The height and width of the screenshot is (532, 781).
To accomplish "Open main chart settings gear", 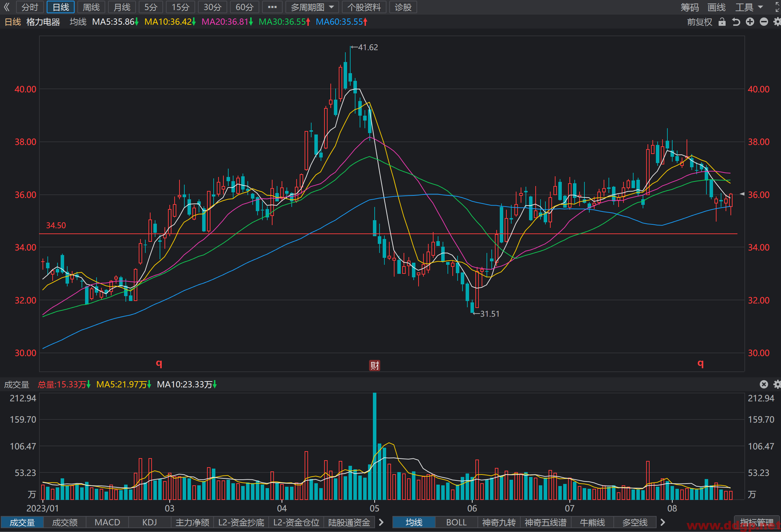I will coord(777,22).
